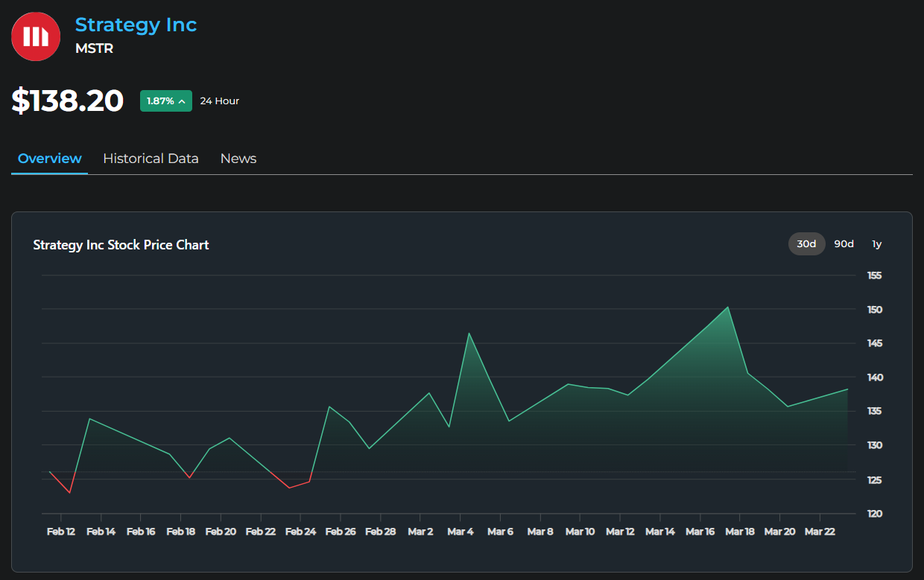This screenshot has height=580, width=924.
Task: Switch chart range to 90d
Action: [x=844, y=244]
